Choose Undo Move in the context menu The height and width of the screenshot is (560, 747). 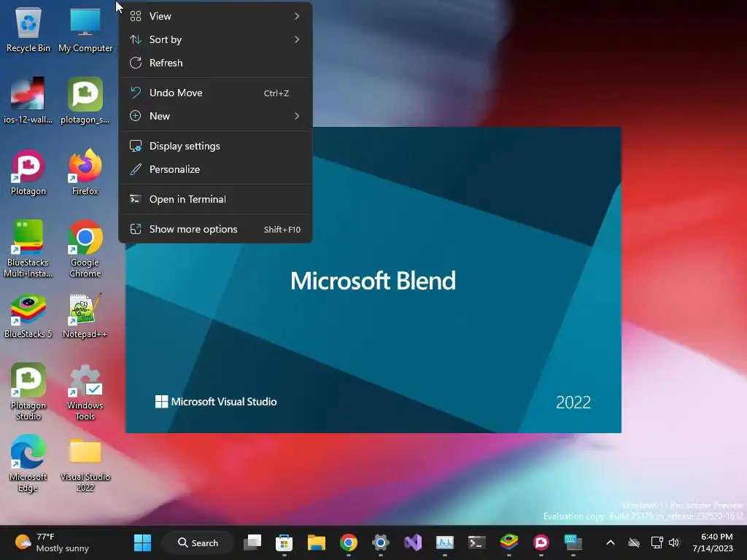(215, 93)
